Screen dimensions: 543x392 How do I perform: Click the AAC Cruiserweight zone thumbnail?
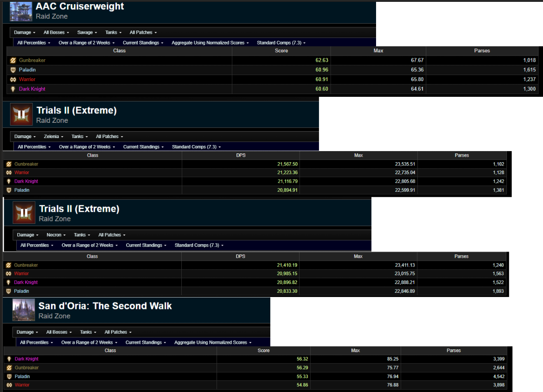(x=21, y=12)
